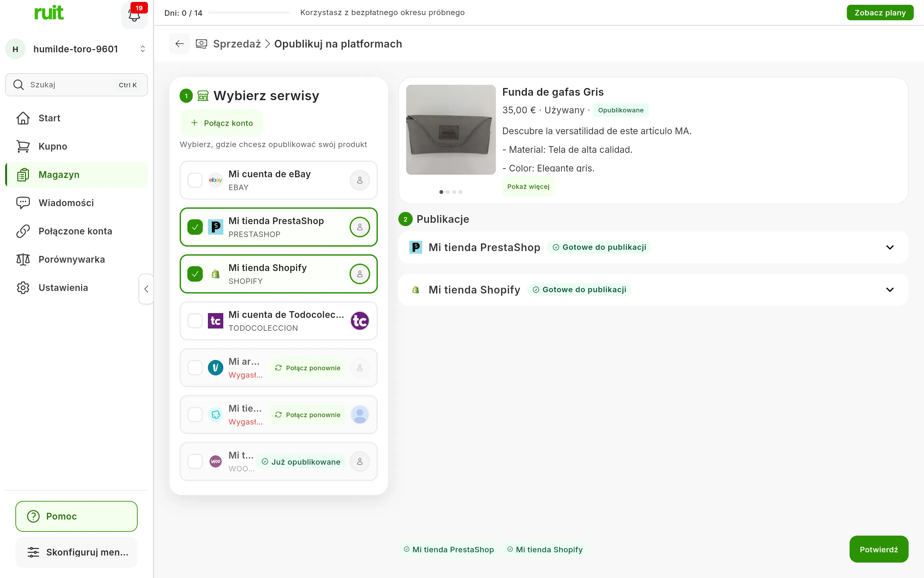Click the Vinted logo icon
The image size is (924, 578).
215,368
